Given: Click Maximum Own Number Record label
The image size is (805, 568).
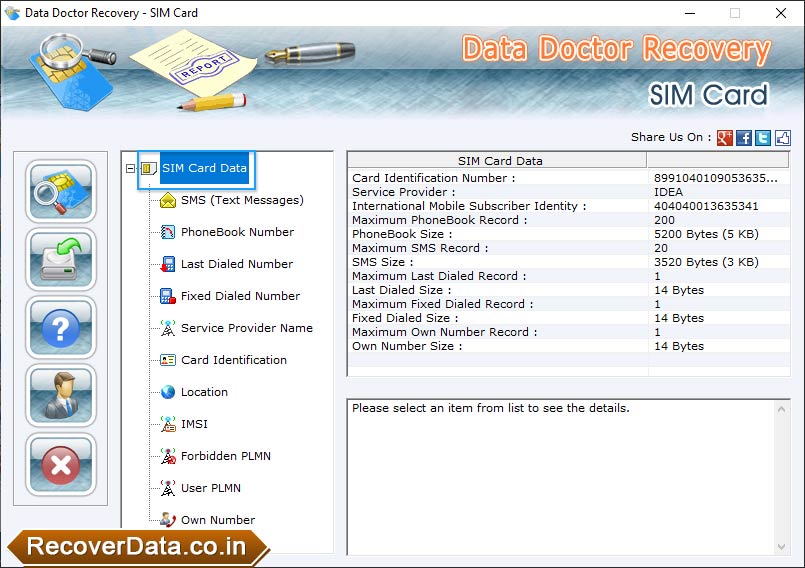Looking at the screenshot, I should coord(444,332).
